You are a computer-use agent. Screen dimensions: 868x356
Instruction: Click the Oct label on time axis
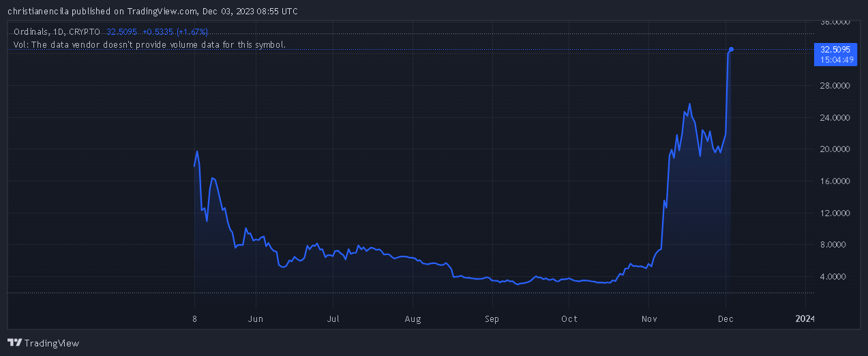pyautogui.click(x=569, y=318)
